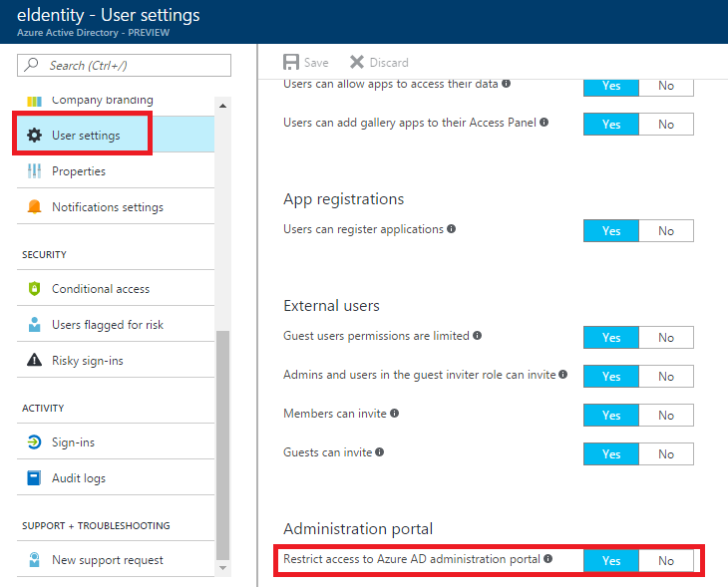
Task: Click the SECURITY section label
Action: pos(44,255)
